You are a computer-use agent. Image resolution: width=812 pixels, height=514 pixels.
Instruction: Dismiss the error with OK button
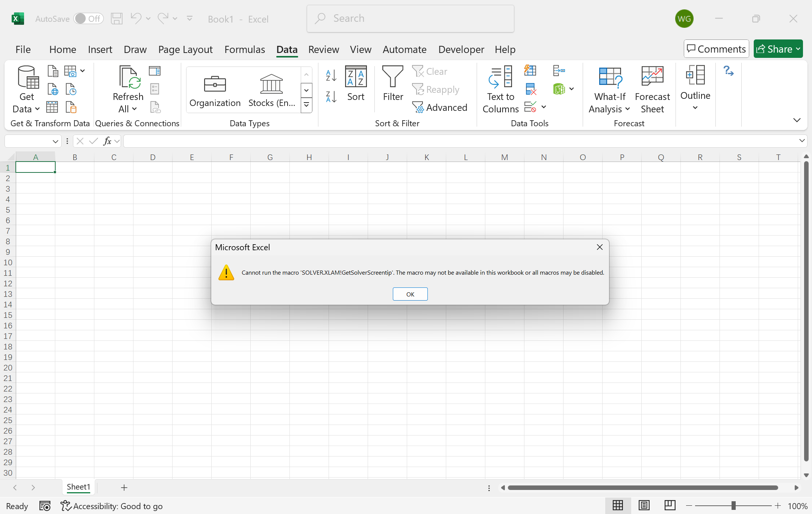(410, 294)
